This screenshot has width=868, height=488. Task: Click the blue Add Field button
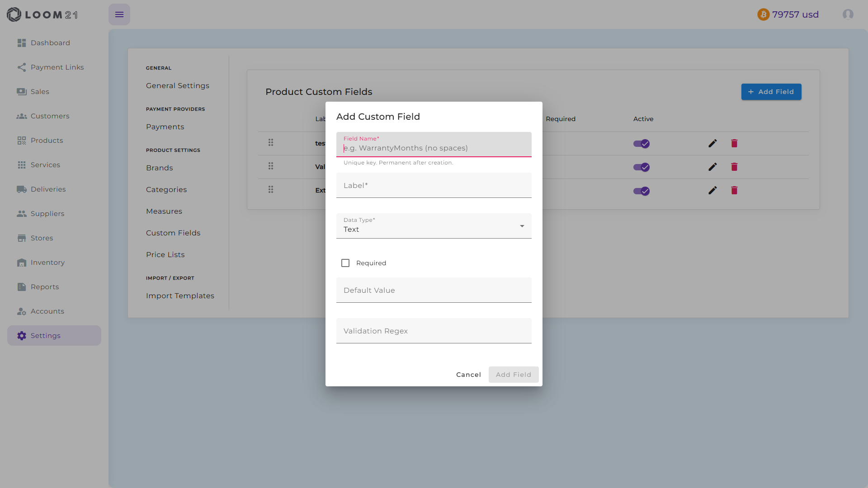[x=771, y=92]
